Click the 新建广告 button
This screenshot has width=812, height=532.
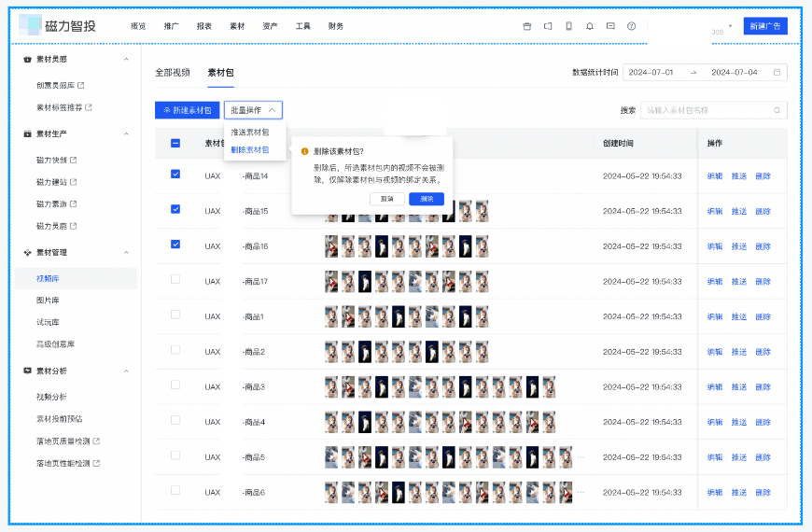[765, 26]
